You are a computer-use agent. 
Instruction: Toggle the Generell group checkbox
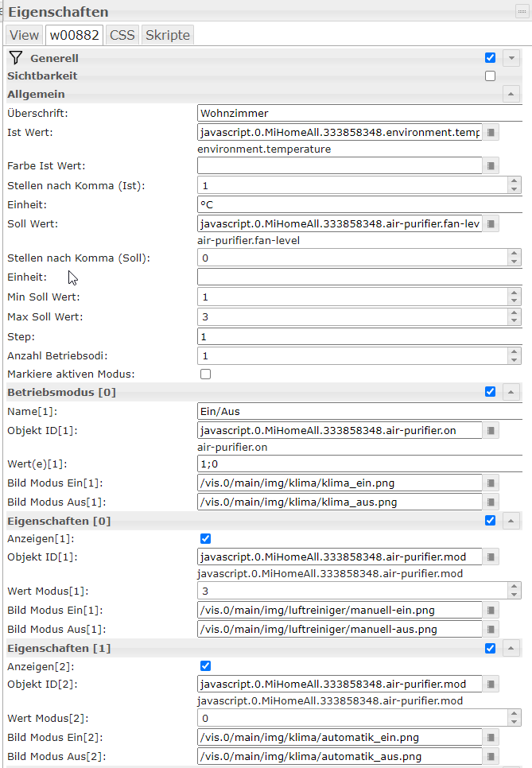(491, 58)
